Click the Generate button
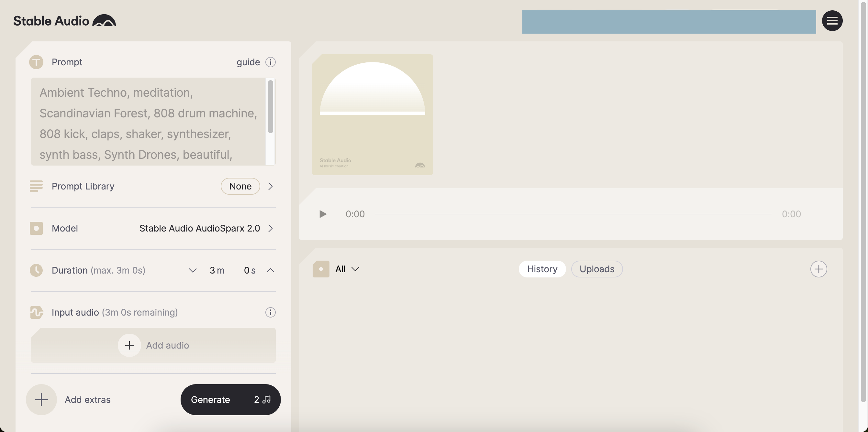Image resolution: width=868 pixels, height=432 pixels. coord(230,399)
